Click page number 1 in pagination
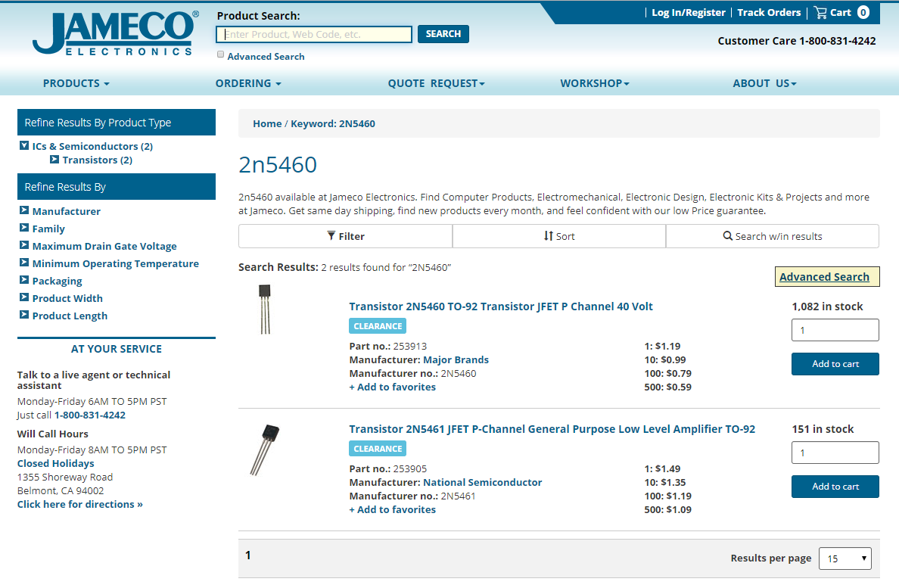This screenshot has width=899, height=588. coord(247,555)
